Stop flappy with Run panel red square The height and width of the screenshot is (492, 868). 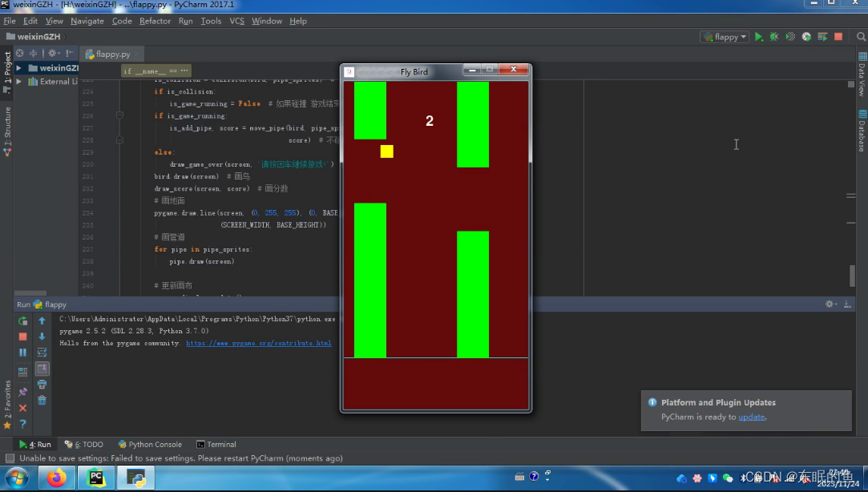point(22,337)
